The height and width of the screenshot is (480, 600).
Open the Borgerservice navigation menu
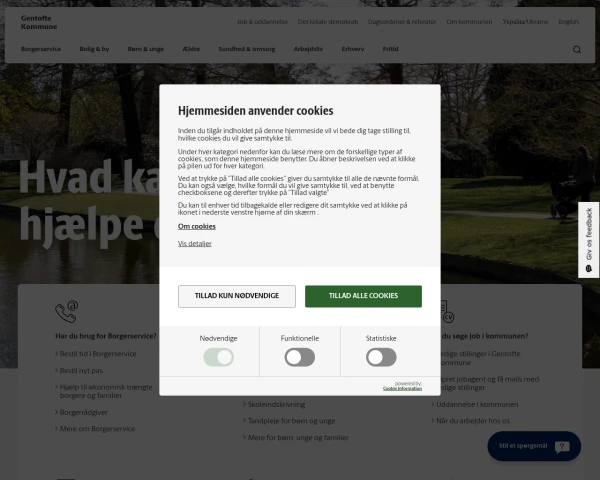tap(41, 49)
